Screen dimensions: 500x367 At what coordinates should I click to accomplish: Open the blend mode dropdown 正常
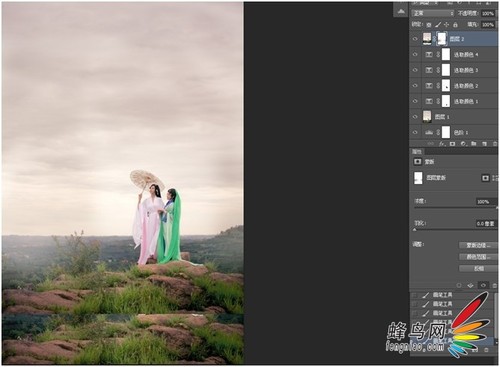pyautogui.click(x=433, y=13)
